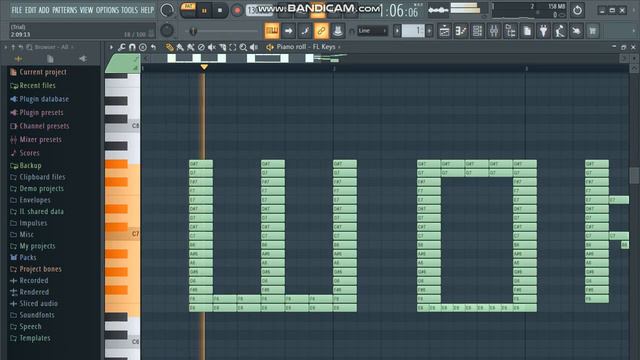Open the piano roll wrench tools
Image resolution: width=640 pixels, height=360 pixels.
click(122, 47)
